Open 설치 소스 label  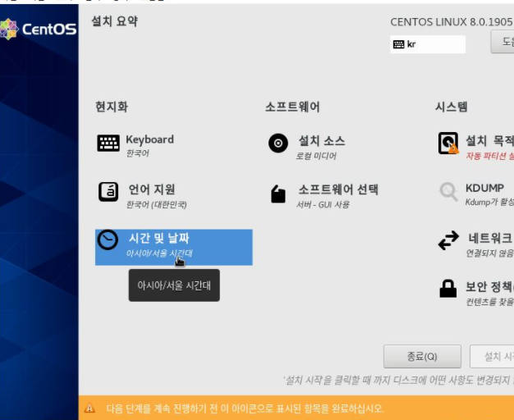(322, 141)
